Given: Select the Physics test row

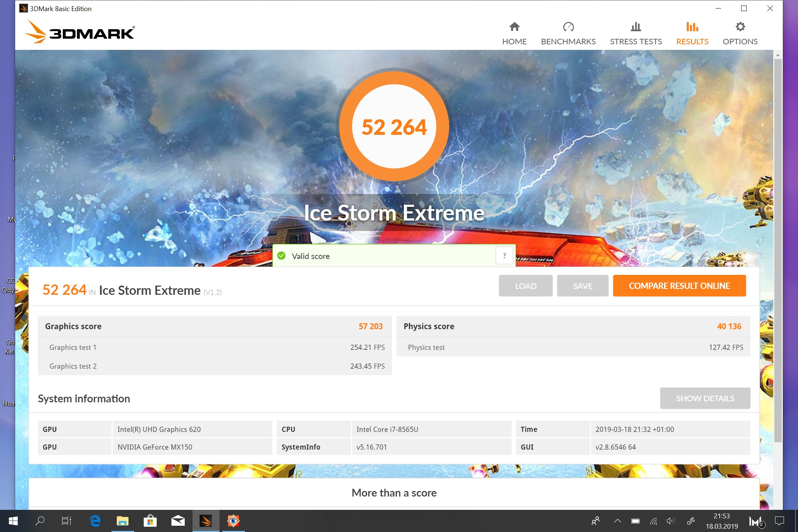Looking at the screenshot, I should click(573, 347).
